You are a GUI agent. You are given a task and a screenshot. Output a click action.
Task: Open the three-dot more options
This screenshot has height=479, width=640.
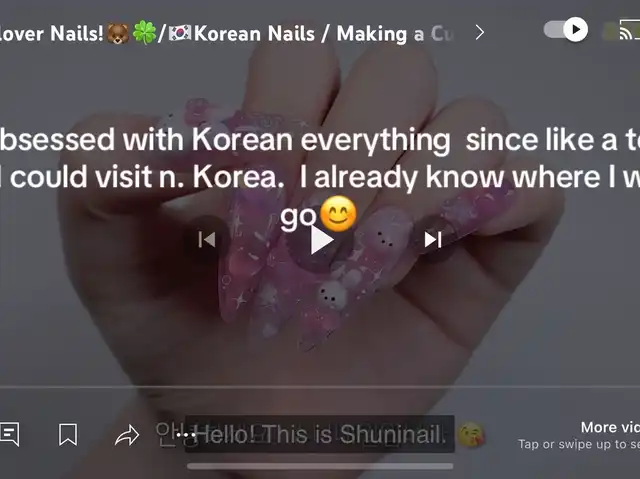pyautogui.click(x=186, y=435)
